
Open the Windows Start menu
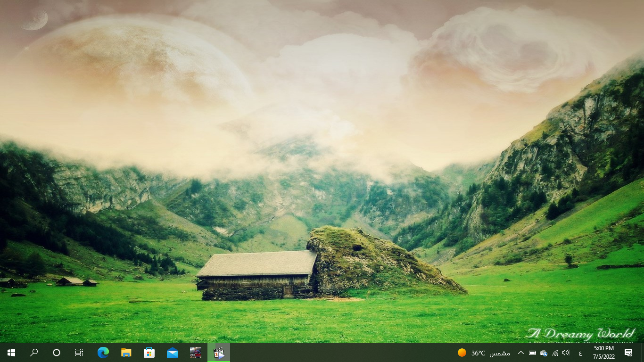coord(11,353)
